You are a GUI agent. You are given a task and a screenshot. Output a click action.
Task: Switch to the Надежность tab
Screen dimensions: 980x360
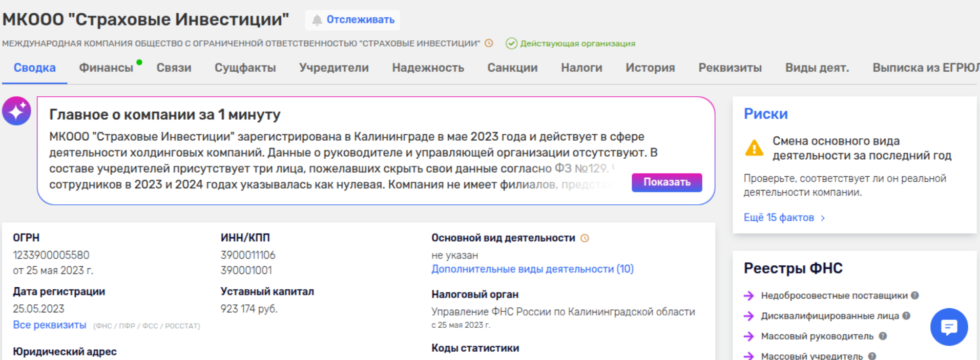(x=428, y=68)
